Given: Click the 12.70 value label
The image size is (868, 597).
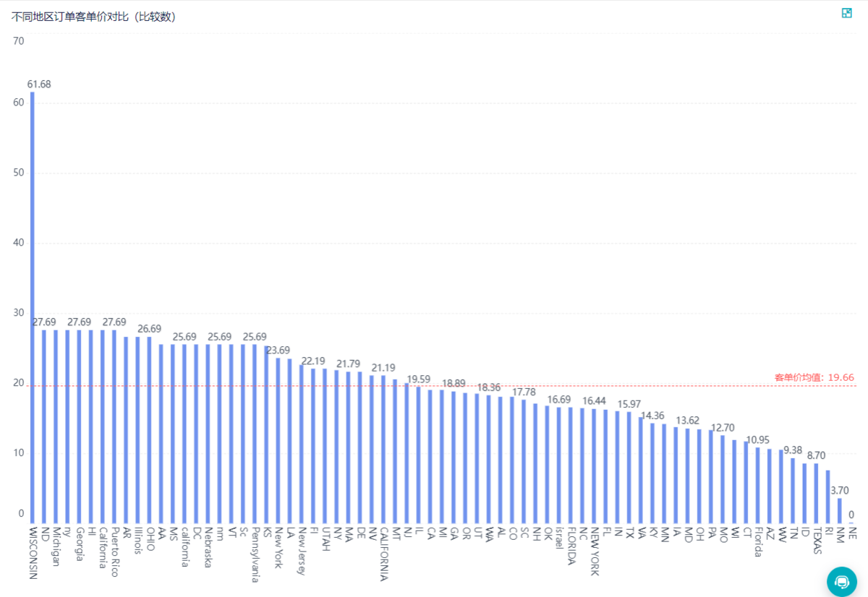Looking at the screenshot, I should [722, 427].
